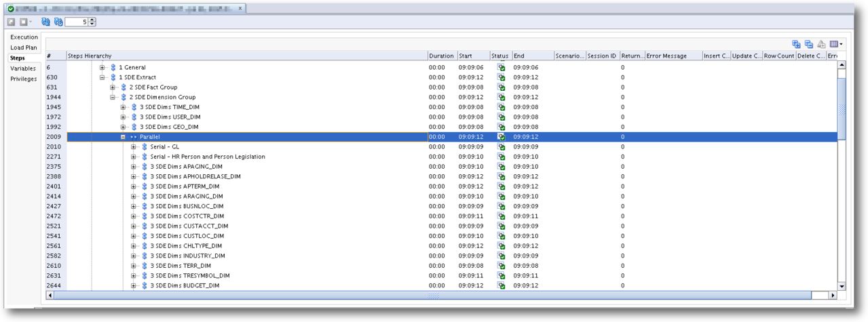The image size is (868, 322).
Task: Expand the 1 General step node
Action: pos(102,67)
